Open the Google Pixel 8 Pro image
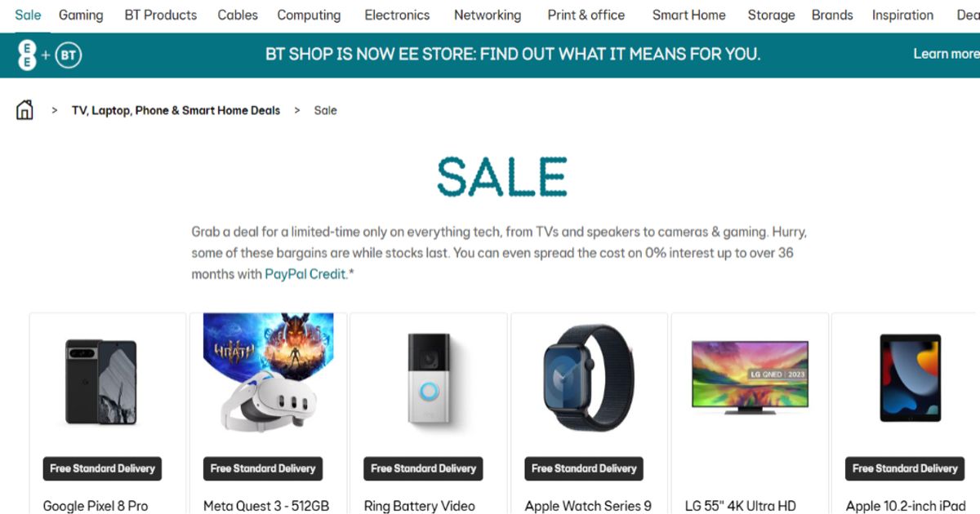This screenshot has width=980, height=514. pyautogui.click(x=101, y=381)
